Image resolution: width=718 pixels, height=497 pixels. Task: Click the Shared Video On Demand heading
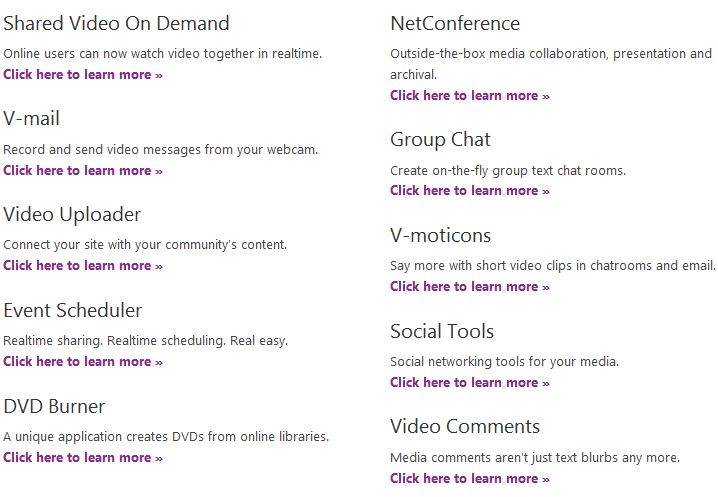pos(116,23)
